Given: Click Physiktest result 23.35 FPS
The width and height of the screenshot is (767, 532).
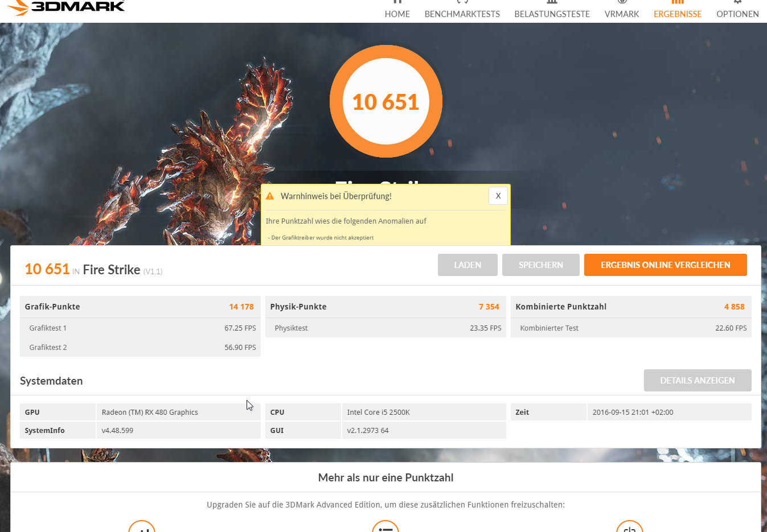Looking at the screenshot, I should click(x=486, y=328).
